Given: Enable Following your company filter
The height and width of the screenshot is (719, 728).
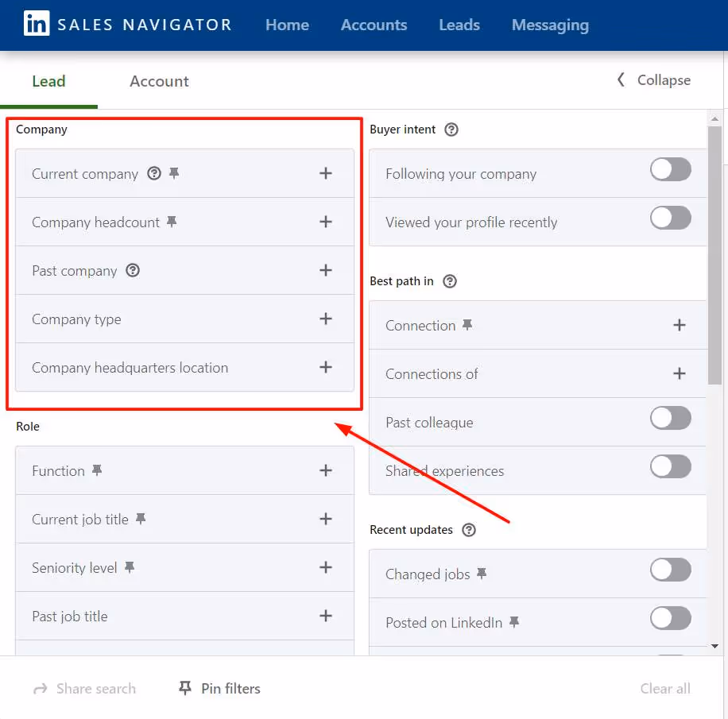Looking at the screenshot, I should click(670, 170).
